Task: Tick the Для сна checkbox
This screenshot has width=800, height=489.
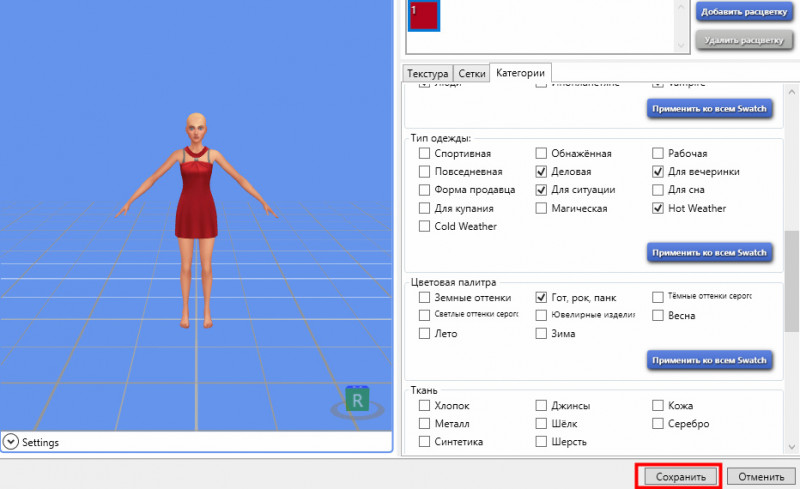Action: click(658, 190)
